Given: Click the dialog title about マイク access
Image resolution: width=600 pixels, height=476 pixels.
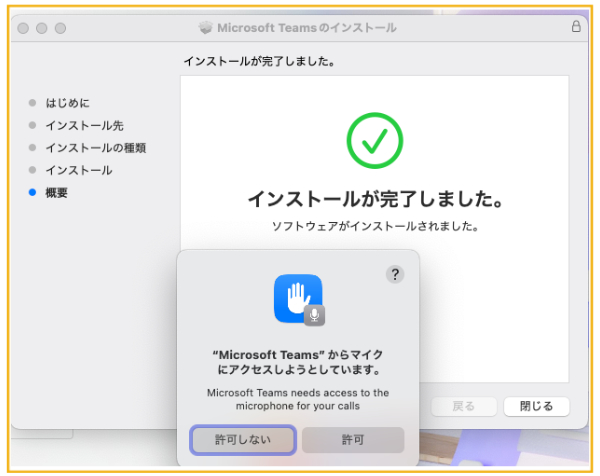Looking at the screenshot, I should (298, 362).
